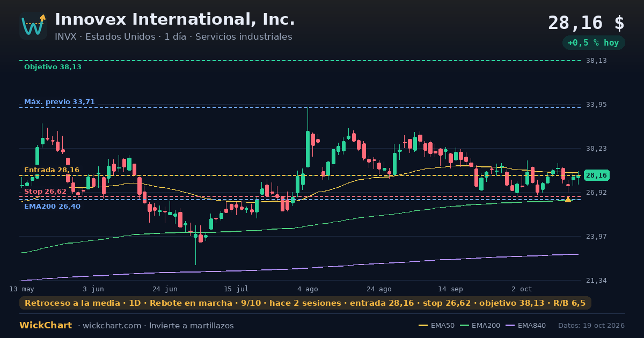Image resolution: width=644 pixels, height=338 pixels.
Task: Click the 23,97 price axis value
Action: (596, 237)
